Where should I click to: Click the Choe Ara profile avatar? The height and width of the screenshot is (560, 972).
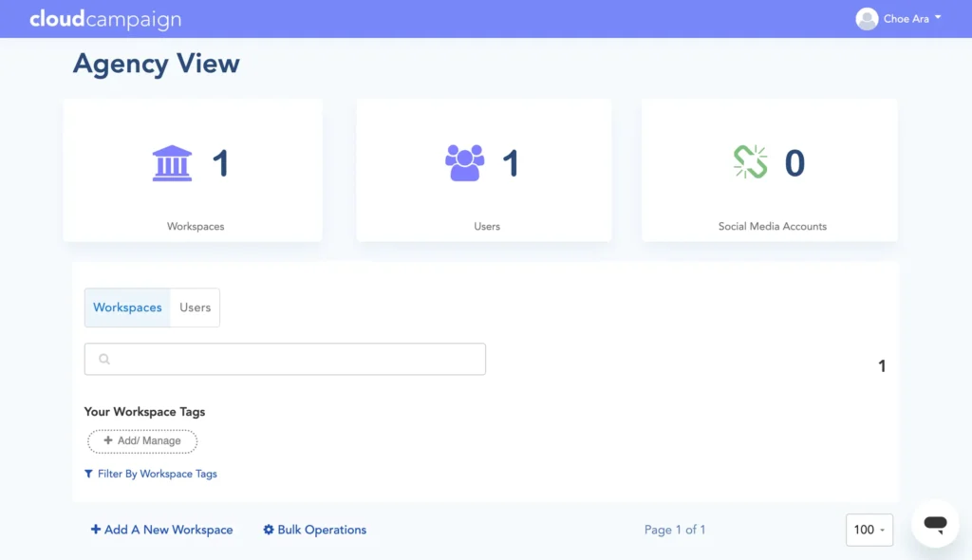click(867, 19)
